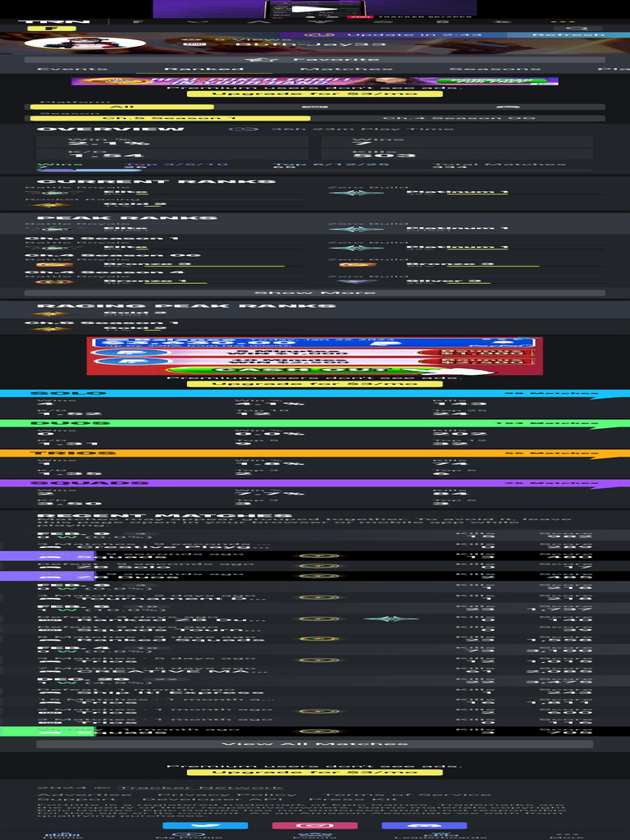This screenshot has width=630, height=840.
Task: Click the cash out banner ad
Action: (x=315, y=356)
